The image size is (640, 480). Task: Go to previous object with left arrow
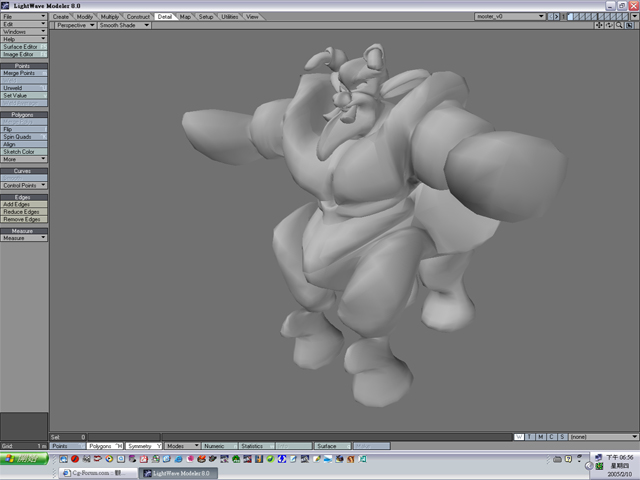[x=550, y=16]
